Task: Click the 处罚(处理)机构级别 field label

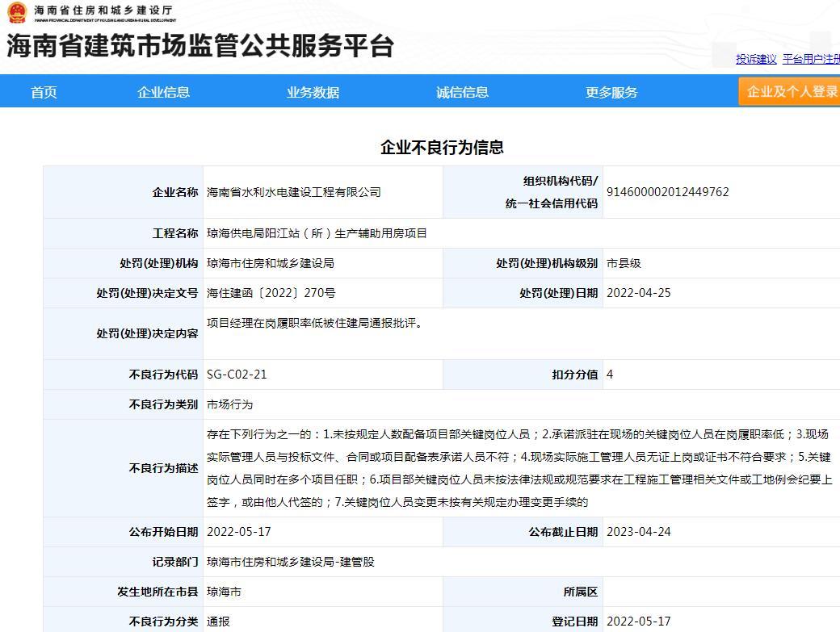Action: [x=547, y=263]
